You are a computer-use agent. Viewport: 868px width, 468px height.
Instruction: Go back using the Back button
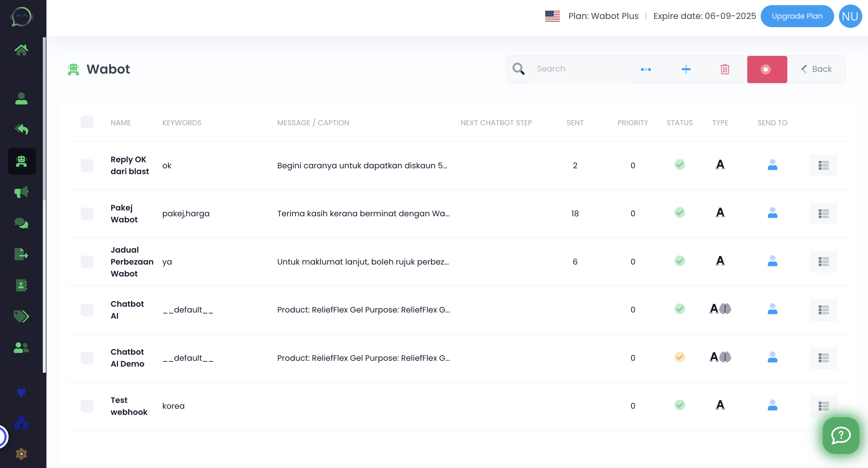click(816, 69)
